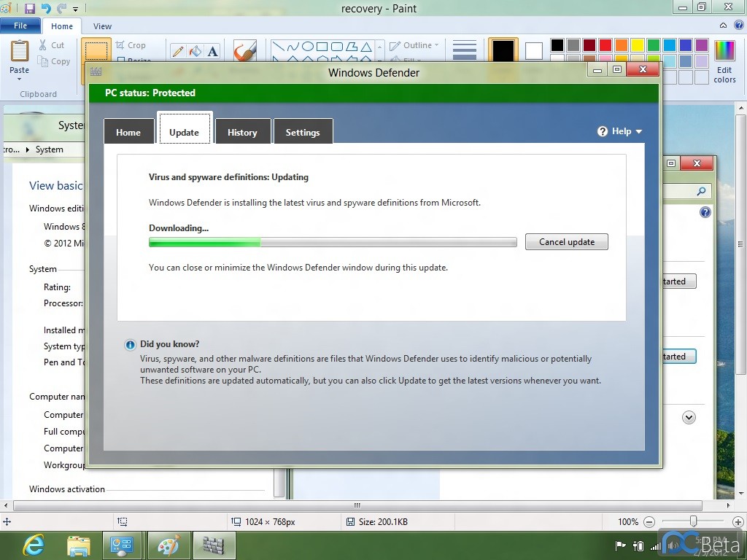The width and height of the screenshot is (747, 560).
Task: Click the Windows Defender taskbar icon
Action: pyautogui.click(x=213, y=545)
